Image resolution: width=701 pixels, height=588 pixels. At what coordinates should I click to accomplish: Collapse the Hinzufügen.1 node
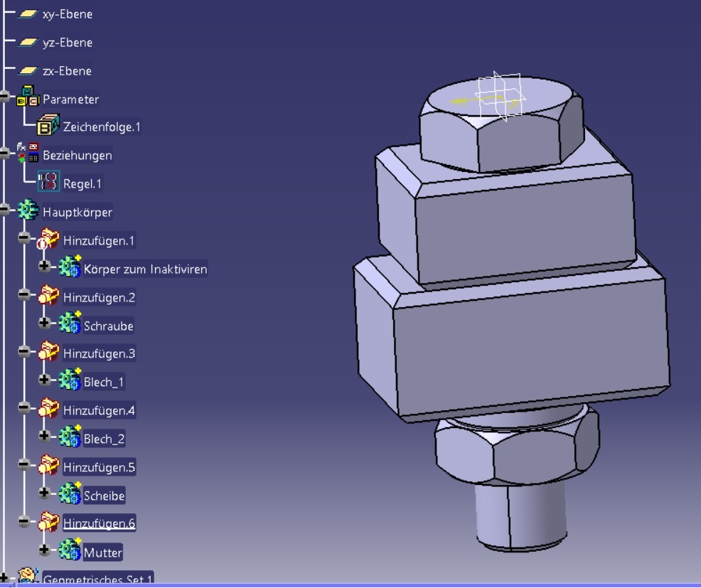pos(24,238)
